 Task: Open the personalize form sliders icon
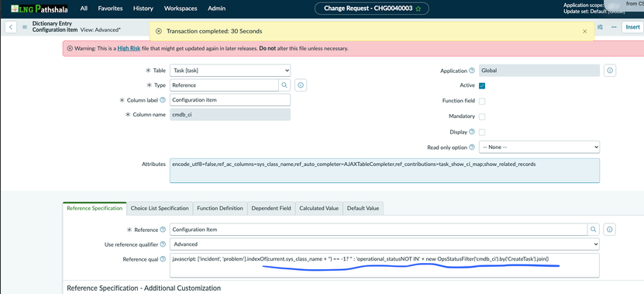(x=601, y=27)
